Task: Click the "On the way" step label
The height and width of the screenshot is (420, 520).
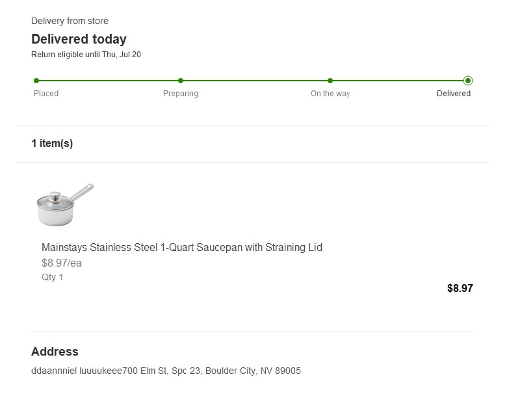Action: pyautogui.click(x=330, y=94)
